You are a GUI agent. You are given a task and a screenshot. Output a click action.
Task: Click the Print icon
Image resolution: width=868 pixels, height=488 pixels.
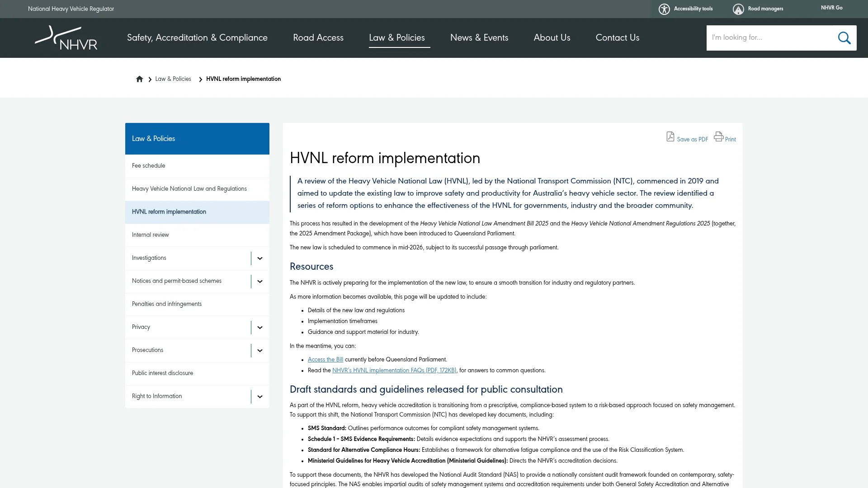pos(718,136)
